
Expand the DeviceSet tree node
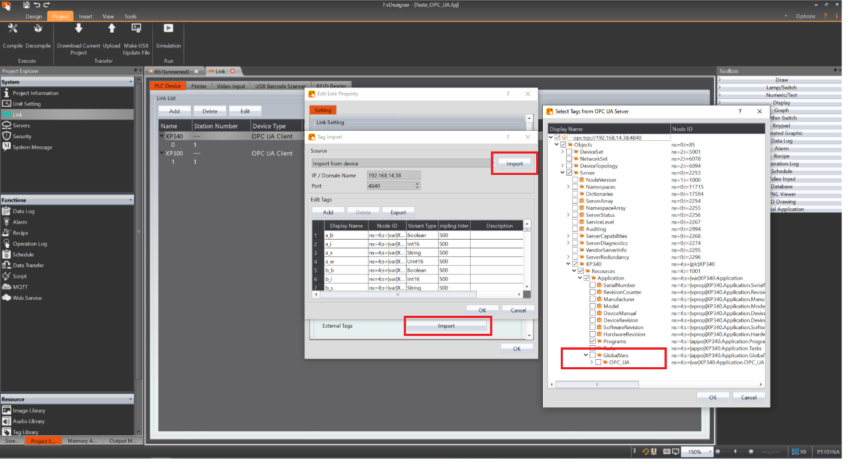click(x=562, y=152)
